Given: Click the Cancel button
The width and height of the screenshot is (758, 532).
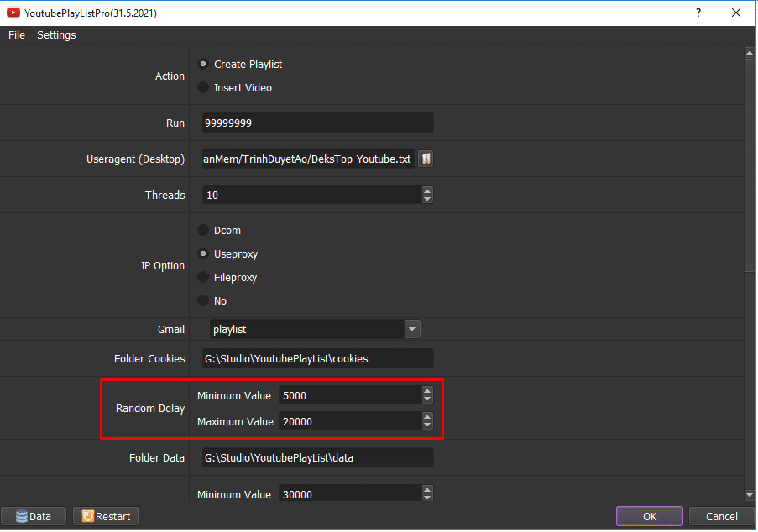Looking at the screenshot, I should pyautogui.click(x=722, y=517).
